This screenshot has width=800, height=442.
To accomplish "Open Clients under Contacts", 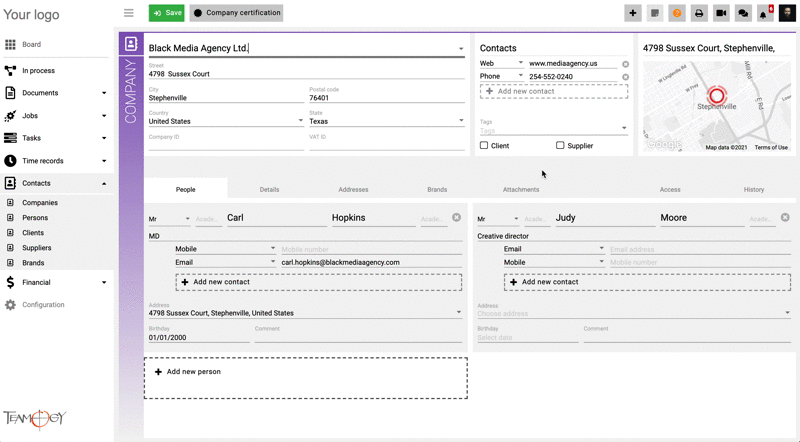I will pos(33,233).
